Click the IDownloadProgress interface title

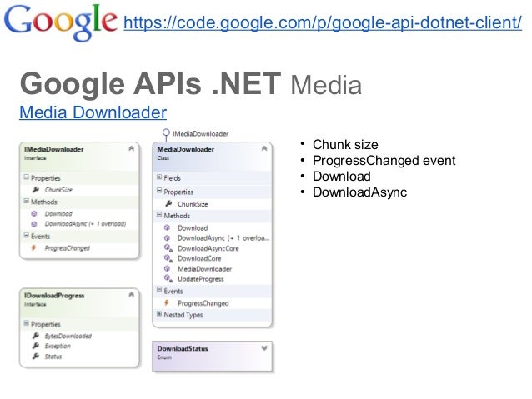tap(54, 295)
